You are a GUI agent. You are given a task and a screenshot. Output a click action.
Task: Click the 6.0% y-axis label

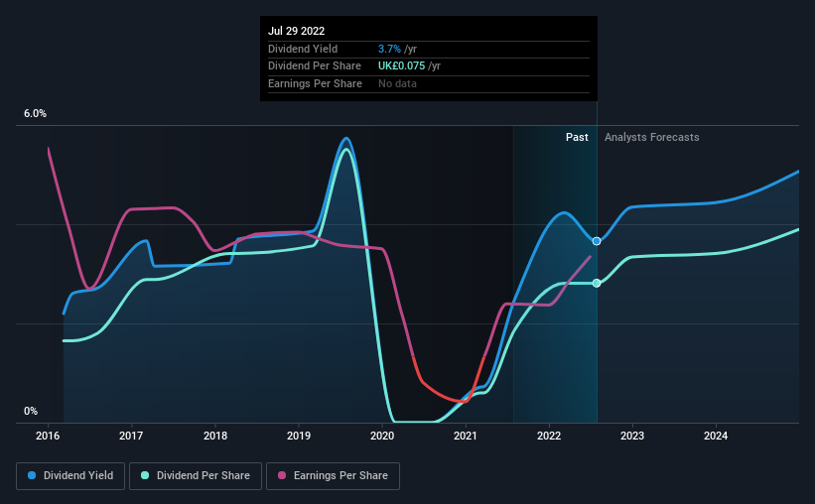point(35,114)
